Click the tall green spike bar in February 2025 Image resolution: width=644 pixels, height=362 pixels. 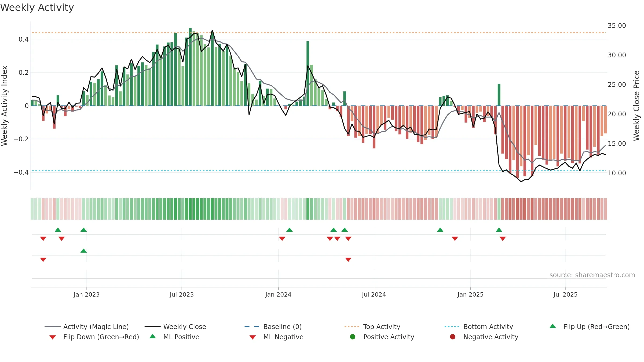tap(499, 95)
